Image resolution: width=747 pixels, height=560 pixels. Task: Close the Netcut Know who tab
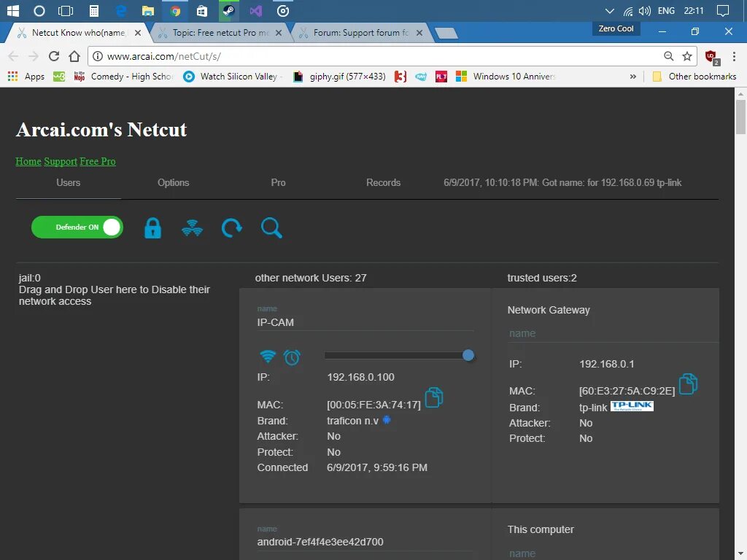[x=138, y=33]
